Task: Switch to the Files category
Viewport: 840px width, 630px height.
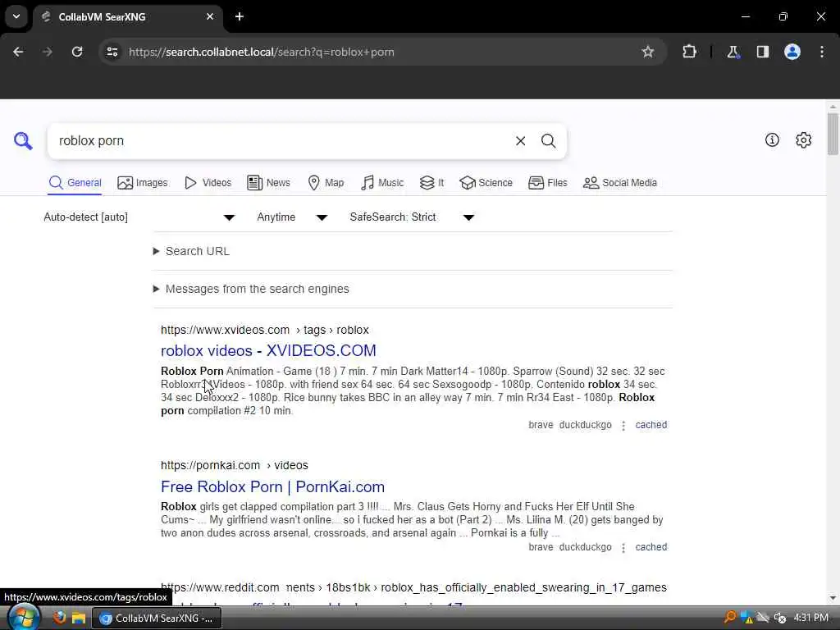Action: point(547,183)
